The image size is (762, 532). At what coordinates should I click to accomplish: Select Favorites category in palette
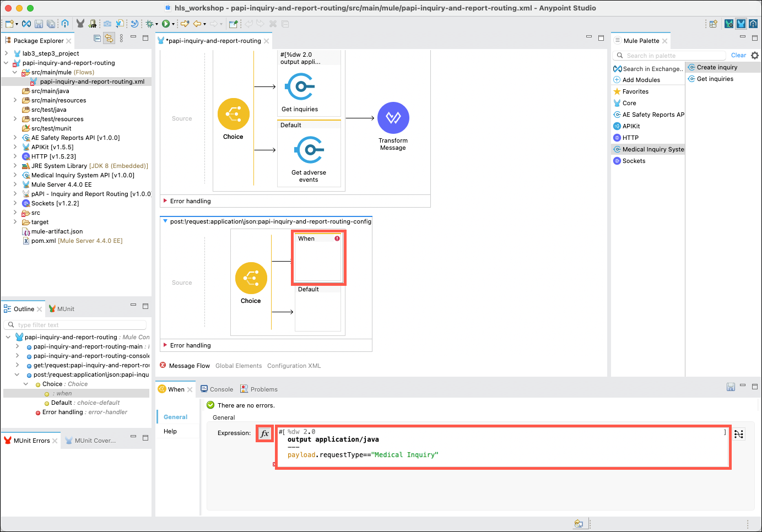tap(631, 91)
